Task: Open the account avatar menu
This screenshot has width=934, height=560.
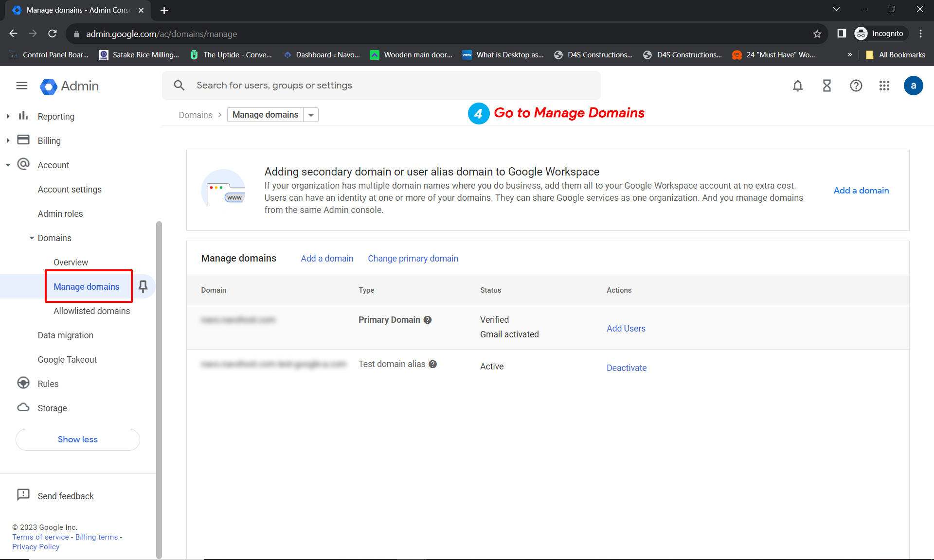Action: tap(914, 85)
